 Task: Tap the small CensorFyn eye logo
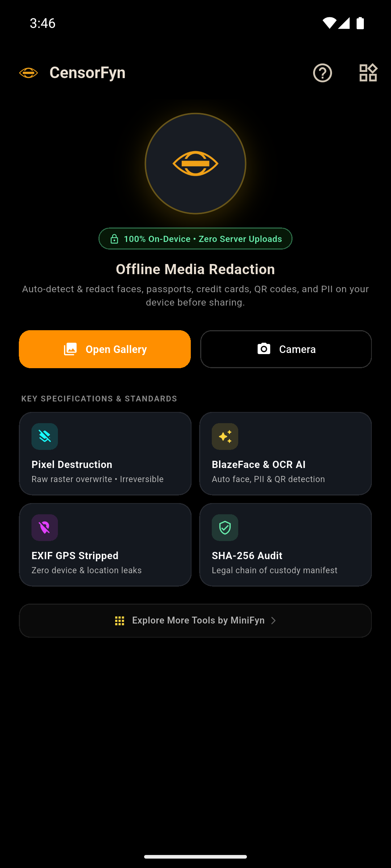29,73
